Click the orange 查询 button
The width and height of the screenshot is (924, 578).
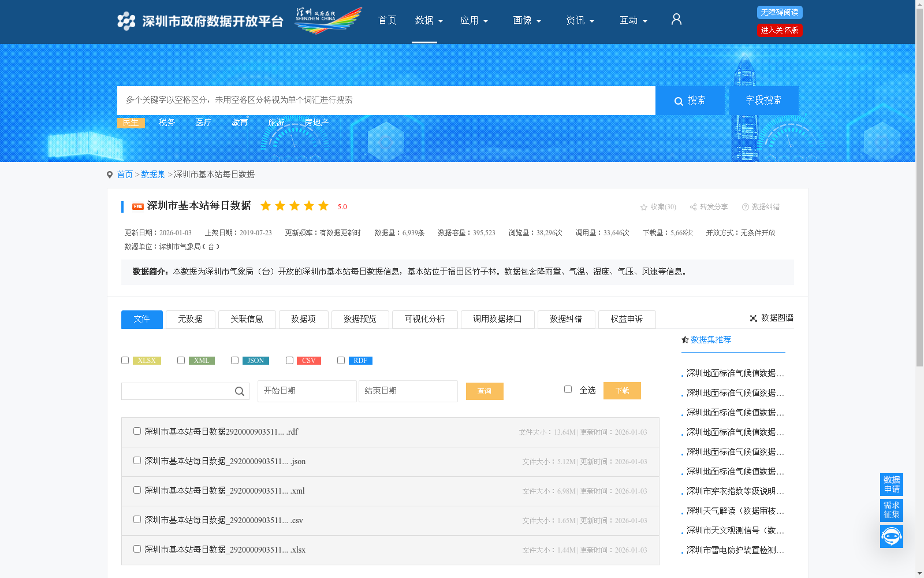[485, 391]
